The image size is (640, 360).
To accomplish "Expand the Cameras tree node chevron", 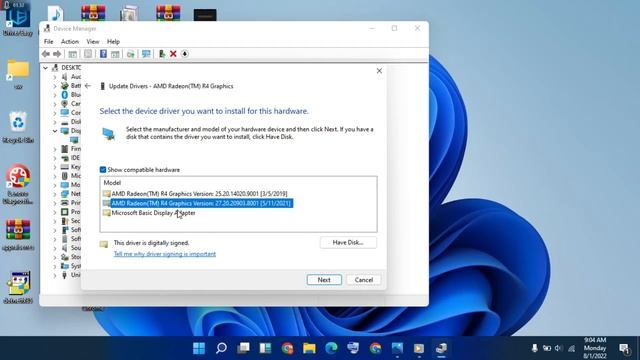I will coord(55,104).
